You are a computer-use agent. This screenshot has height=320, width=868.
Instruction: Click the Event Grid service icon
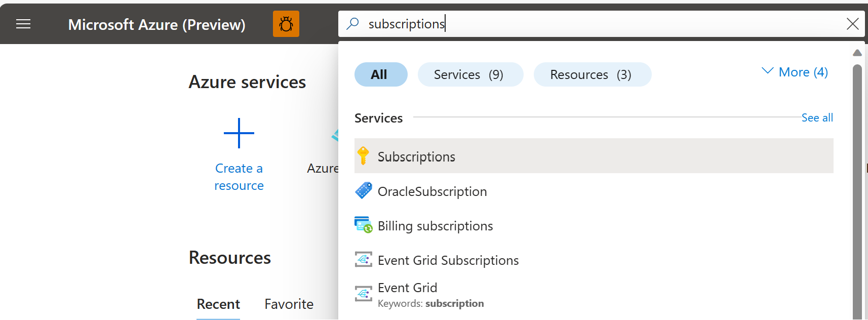coord(364,294)
